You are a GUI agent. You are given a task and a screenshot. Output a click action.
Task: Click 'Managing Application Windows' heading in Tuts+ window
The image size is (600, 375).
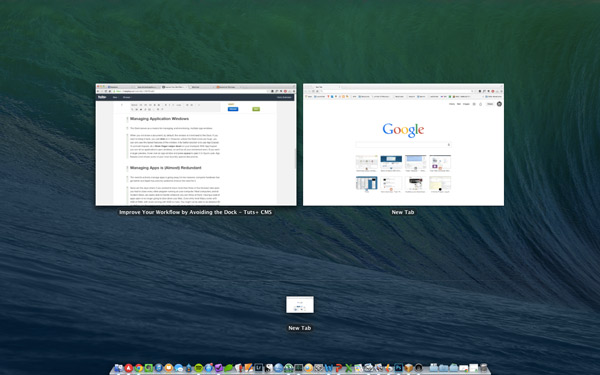[159, 119]
